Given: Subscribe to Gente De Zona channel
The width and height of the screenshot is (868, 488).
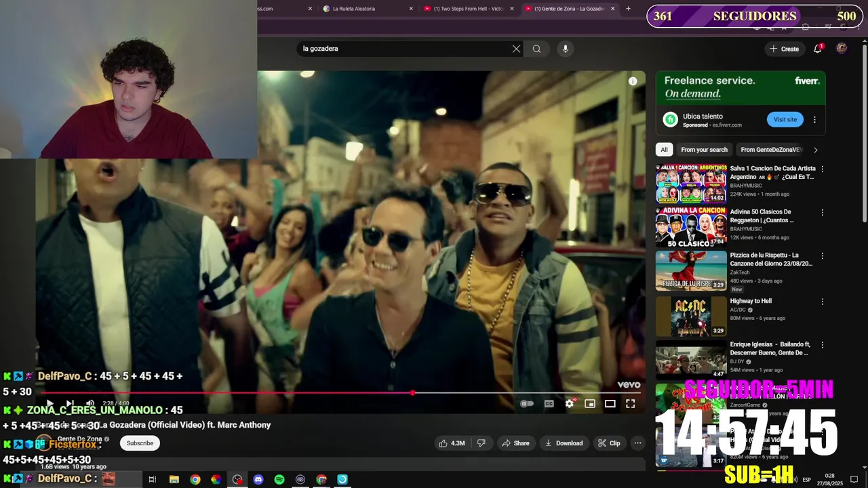Looking at the screenshot, I should [140, 443].
